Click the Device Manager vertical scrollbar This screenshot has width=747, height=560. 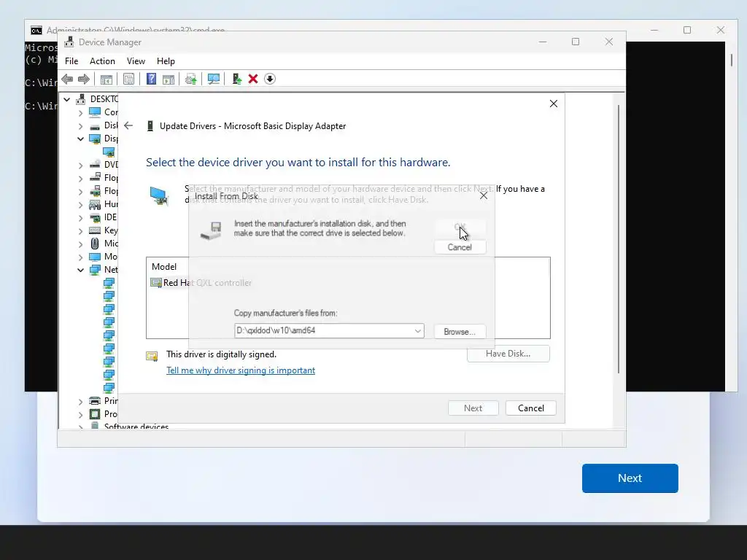(x=619, y=238)
